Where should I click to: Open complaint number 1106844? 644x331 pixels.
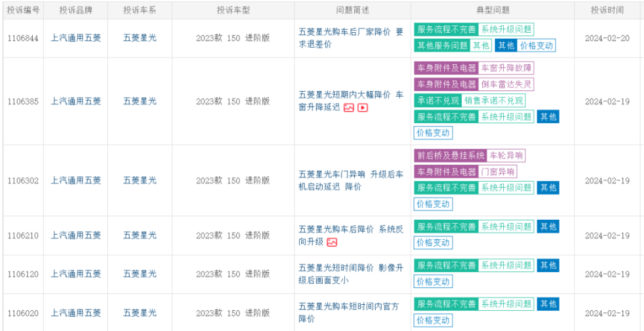[23, 38]
